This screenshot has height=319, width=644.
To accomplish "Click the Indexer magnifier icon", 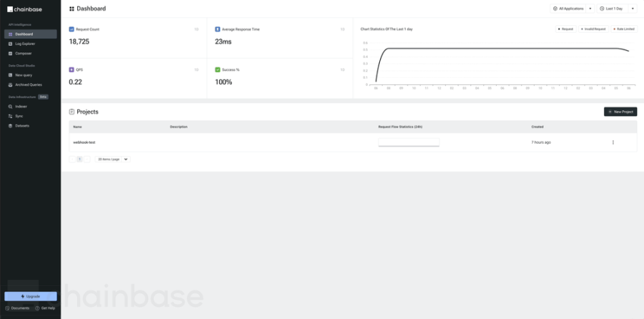I will pos(9,106).
